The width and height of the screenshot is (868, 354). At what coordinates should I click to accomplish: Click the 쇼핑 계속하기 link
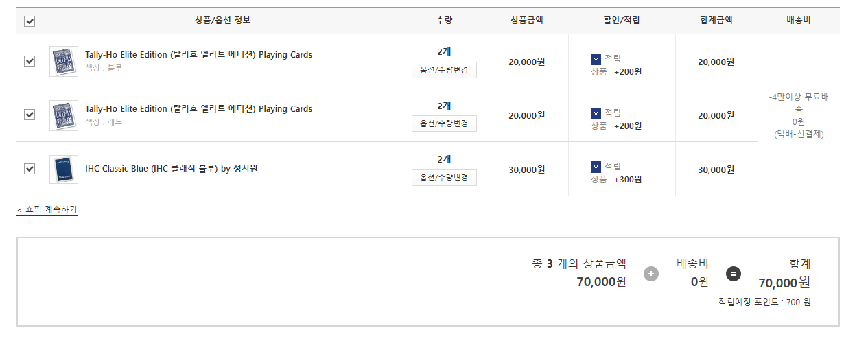pos(47,209)
